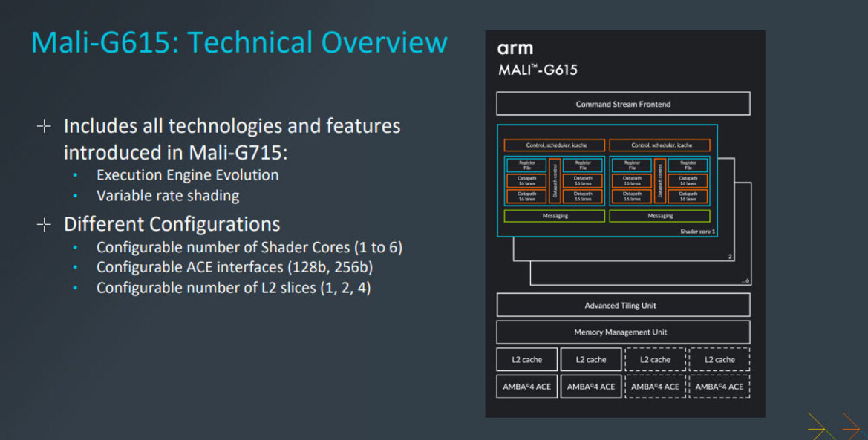Click the Command Stream Frontend block
Image resolution: width=868 pixels, height=440 pixels.
[x=623, y=104]
